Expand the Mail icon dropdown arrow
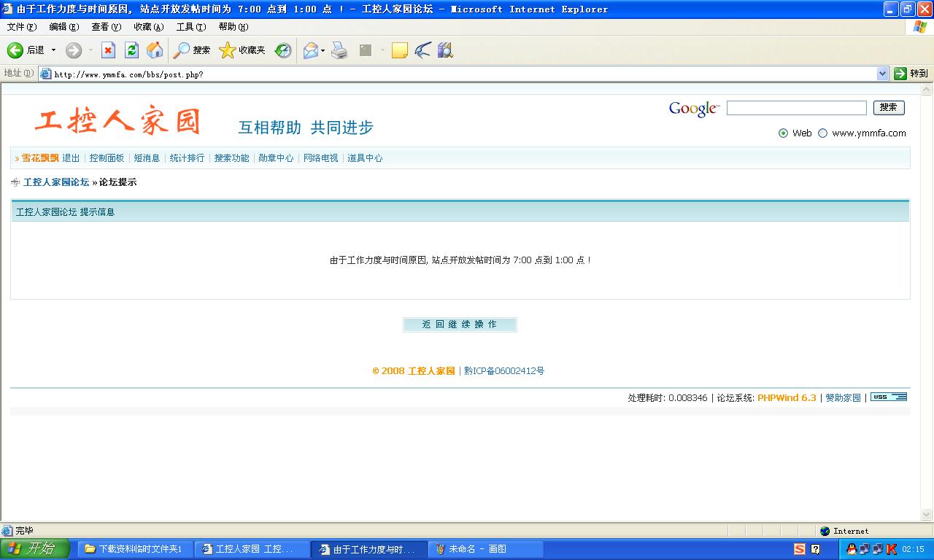The image size is (934, 560). click(x=323, y=50)
